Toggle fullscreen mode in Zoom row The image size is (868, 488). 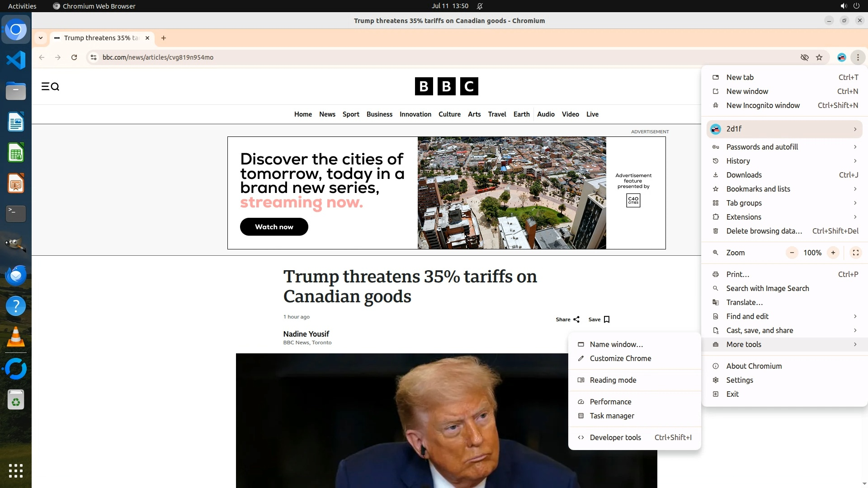tap(855, 253)
